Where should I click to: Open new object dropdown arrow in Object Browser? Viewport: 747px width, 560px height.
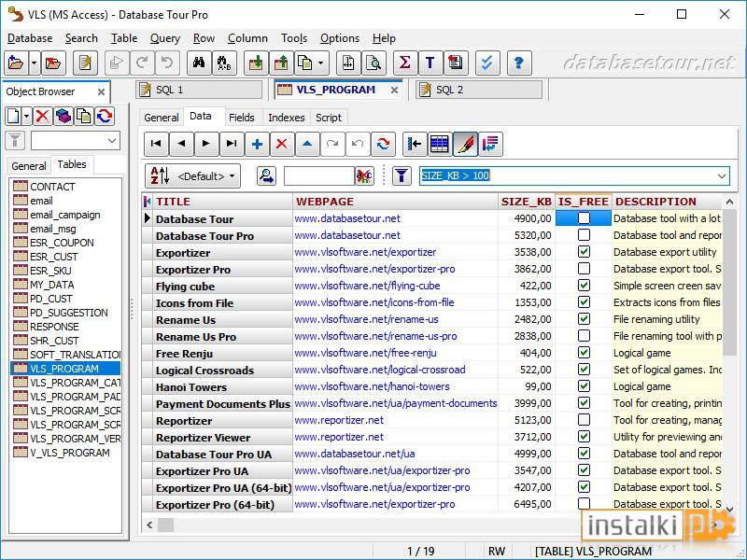pyautogui.click(x=27, y=116)
